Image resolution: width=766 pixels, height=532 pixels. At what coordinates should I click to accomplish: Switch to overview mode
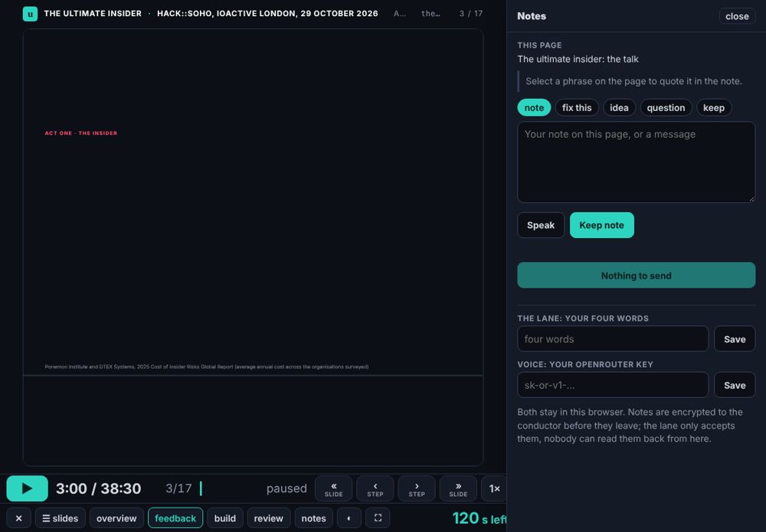116,518
